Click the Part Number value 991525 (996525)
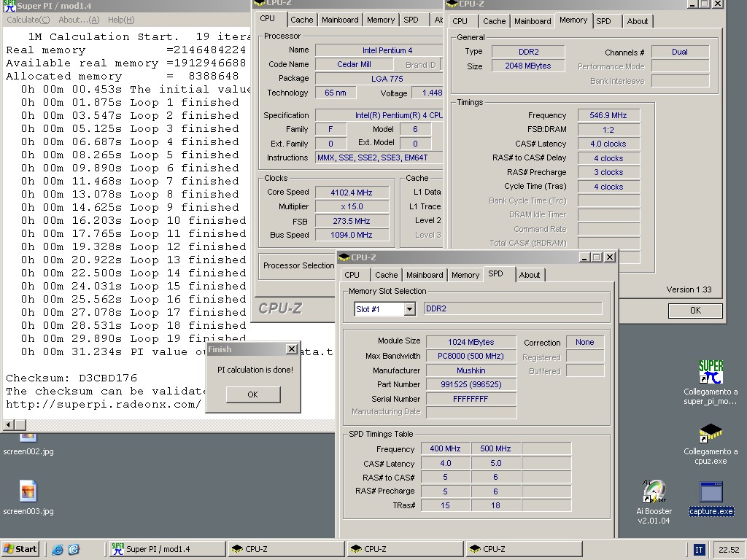The width and height of the screenshot is (747, 560). (471, 384)
